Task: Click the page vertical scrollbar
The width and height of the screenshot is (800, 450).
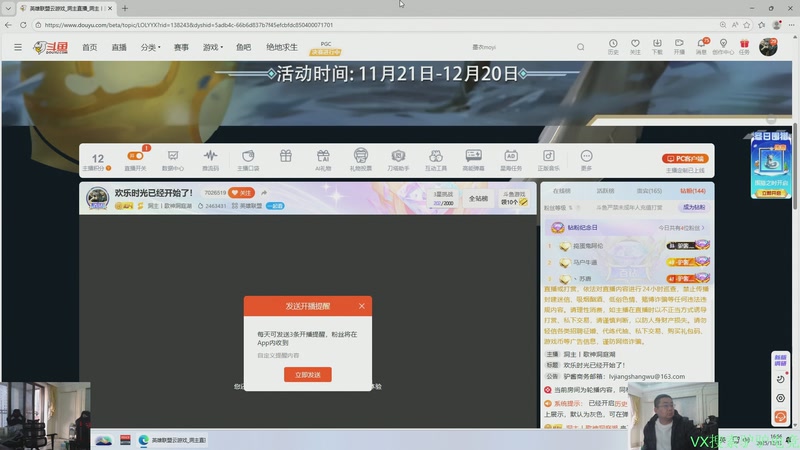Action: (x=795, y=165)
